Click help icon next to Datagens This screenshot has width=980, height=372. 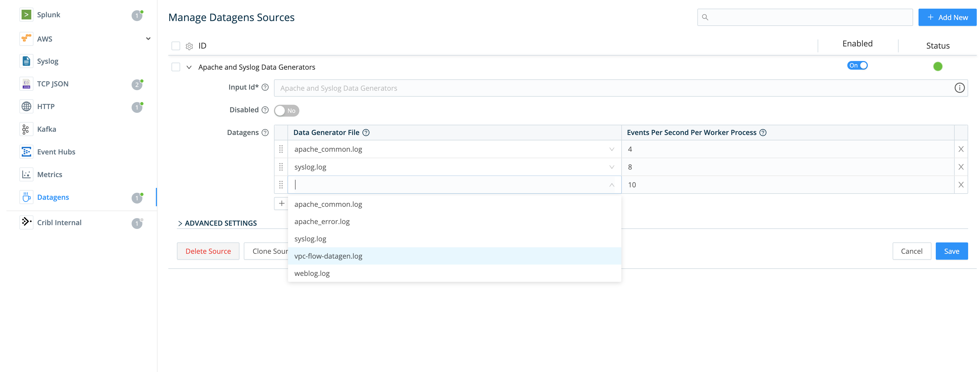[x=265, y=133]
